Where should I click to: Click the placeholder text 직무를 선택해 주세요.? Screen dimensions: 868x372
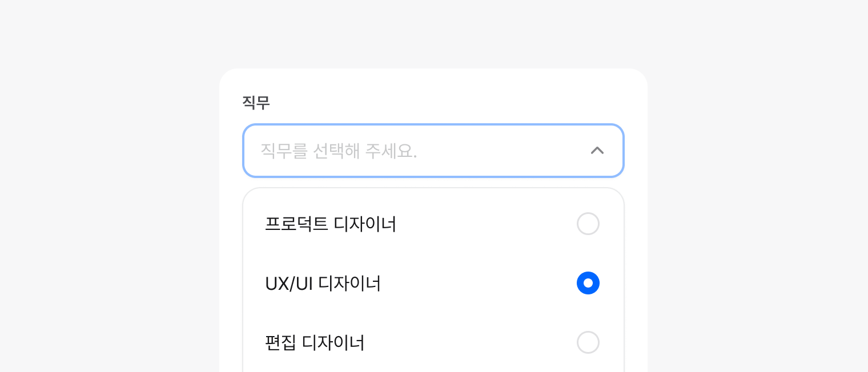(x=339, y=151)
